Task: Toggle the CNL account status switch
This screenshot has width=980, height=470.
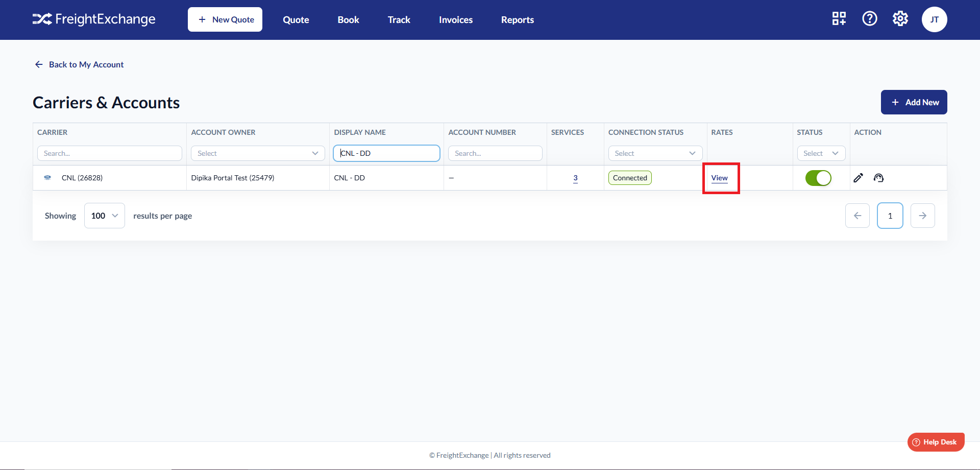Action: [x=818, y=178]
